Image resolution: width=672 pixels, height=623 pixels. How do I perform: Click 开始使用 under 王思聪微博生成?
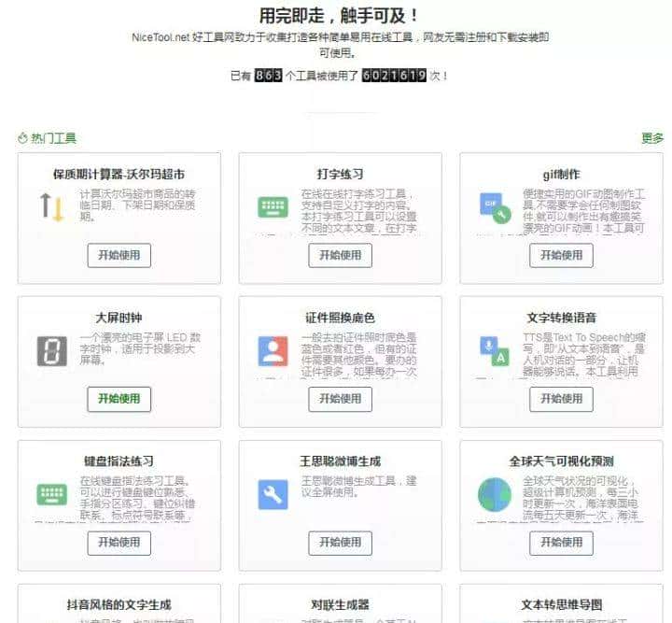click(x=341, y=543)
